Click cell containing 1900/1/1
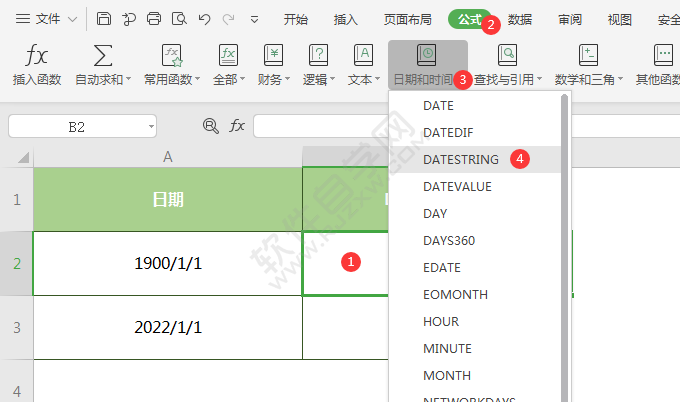Viewport: 680px width, 402px height. (x=168, y=264)
